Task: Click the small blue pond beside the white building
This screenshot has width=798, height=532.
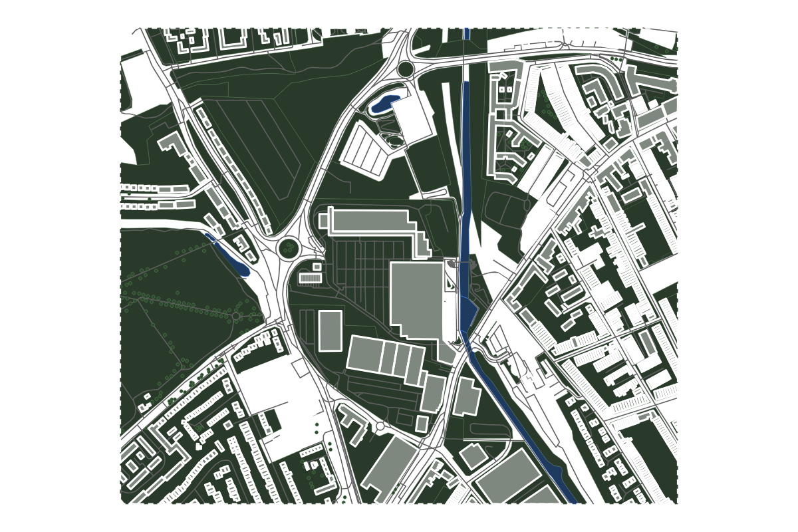Action: tap(385, 104)
